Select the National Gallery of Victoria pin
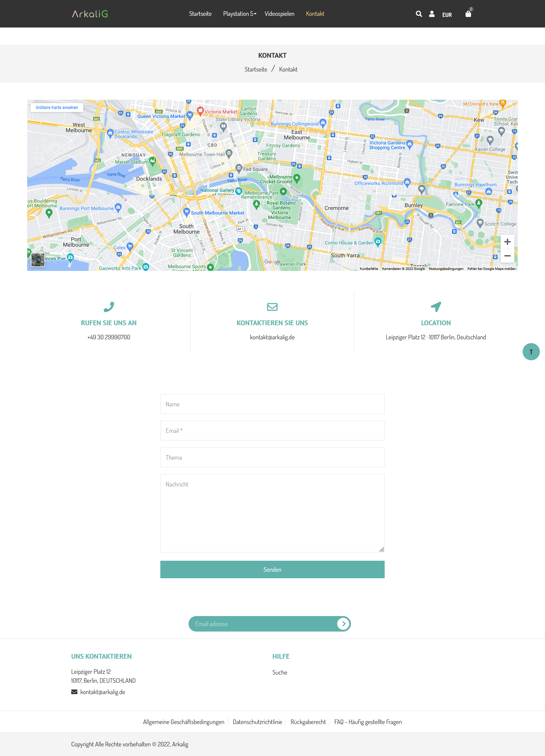 tap(238, 191)
